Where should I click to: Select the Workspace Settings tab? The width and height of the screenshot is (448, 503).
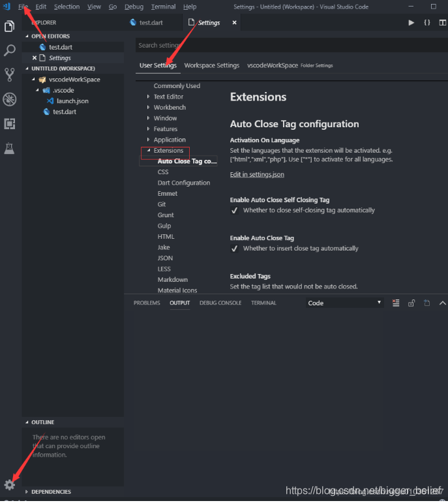(x=212, y=65)
